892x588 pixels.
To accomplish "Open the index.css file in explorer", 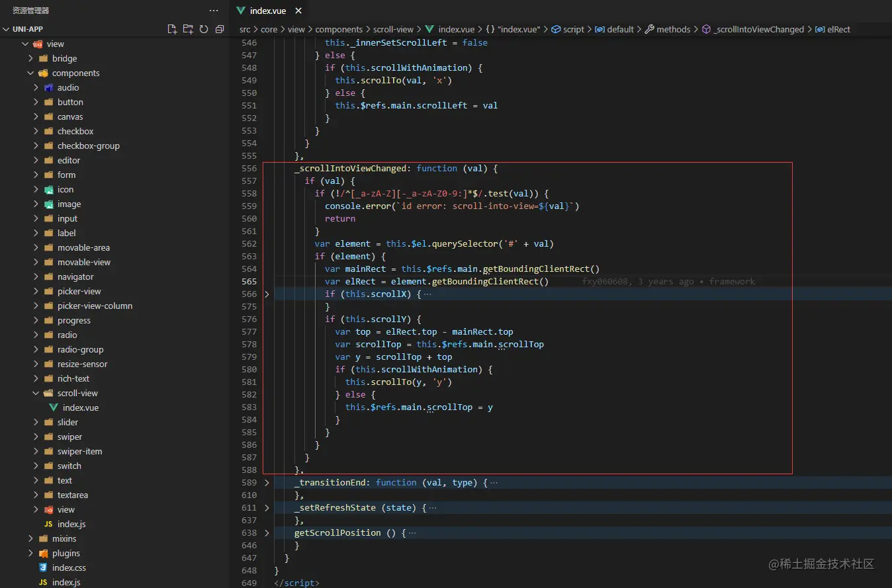I will (x=69, y=567).
